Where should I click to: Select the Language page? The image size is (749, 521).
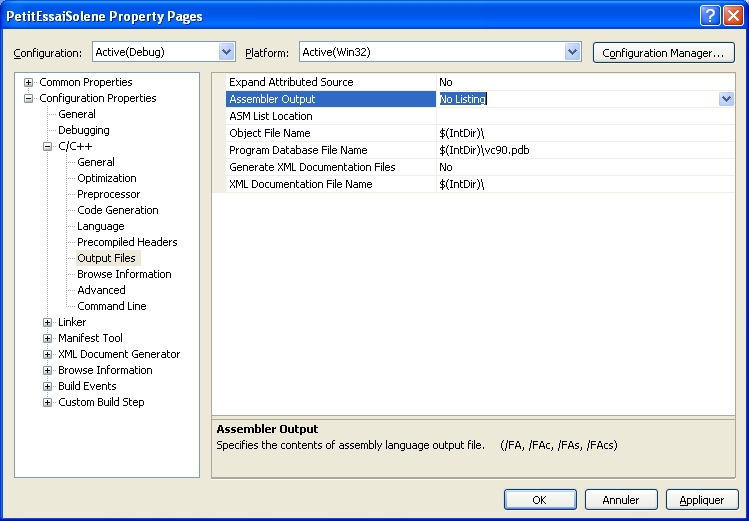pos(101,226)
